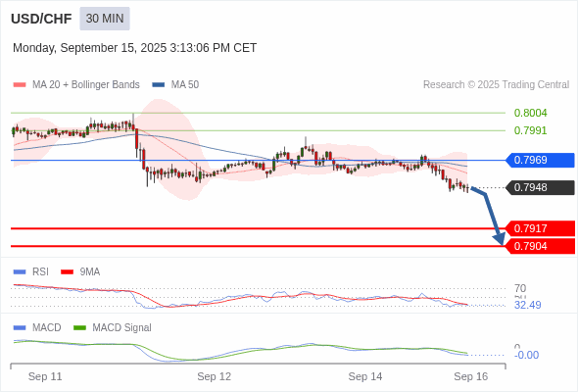Screen dimensions: 578x392
Task: Click the red 0.7917 support tag
Action: tap(540, 228)
